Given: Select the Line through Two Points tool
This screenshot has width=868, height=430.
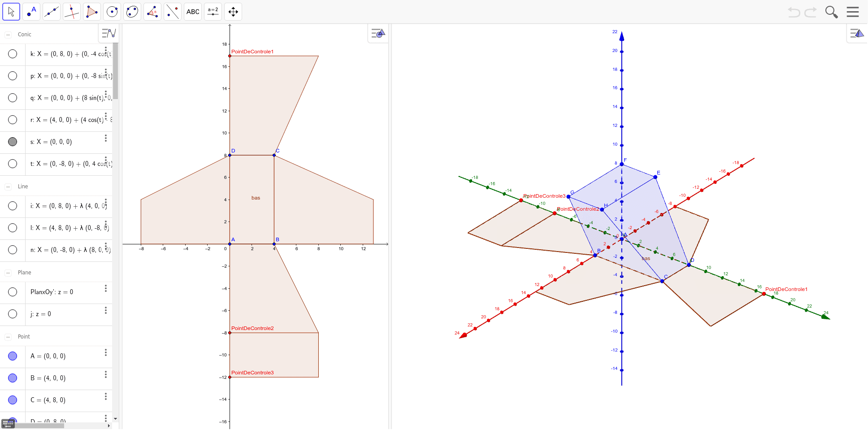Looking at the screenshot, I should coord(51,11).
